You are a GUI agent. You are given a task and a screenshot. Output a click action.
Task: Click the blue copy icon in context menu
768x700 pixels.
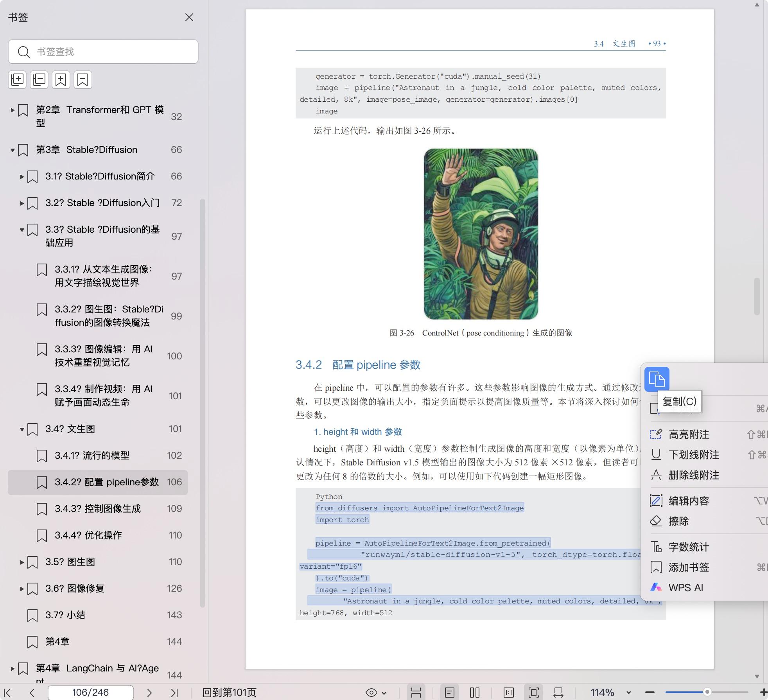point(657,379)
